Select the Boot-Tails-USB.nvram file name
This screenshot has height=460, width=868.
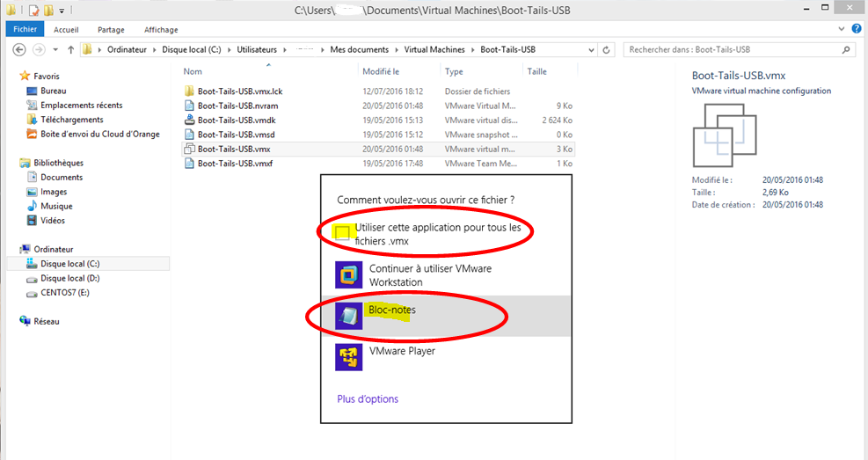[x=238, y=106]
